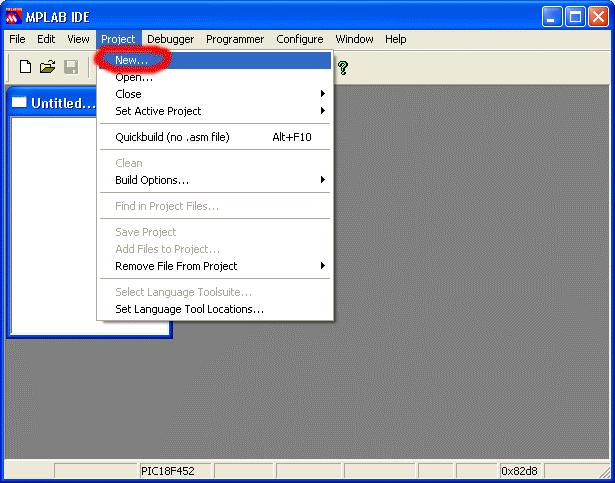Click the status bar resize grip
Image resolution: width=615 pixels, height=483 pixels.
point(604,471)
